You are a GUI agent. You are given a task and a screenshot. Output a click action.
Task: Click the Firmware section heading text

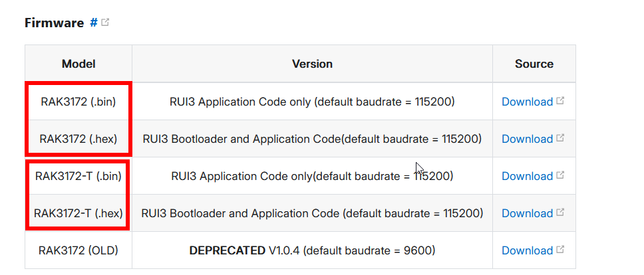pyautogui.click(x=53, y=23)
